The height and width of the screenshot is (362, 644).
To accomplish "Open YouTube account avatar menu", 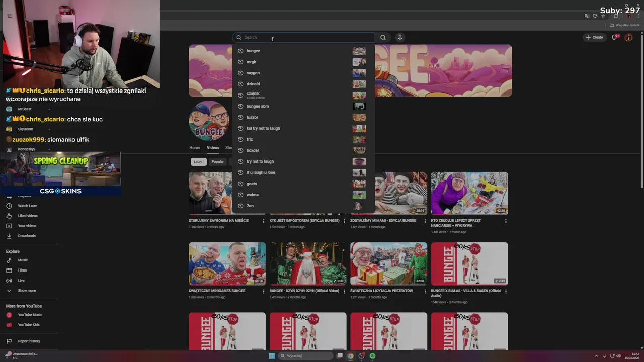I will coord(628,37).
